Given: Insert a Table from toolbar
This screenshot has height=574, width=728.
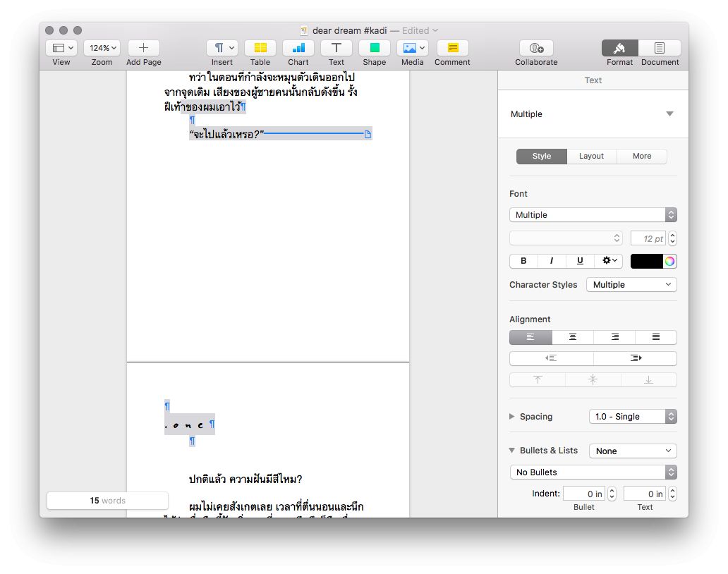Looking at the screenshot, I should tap(260, 48).
